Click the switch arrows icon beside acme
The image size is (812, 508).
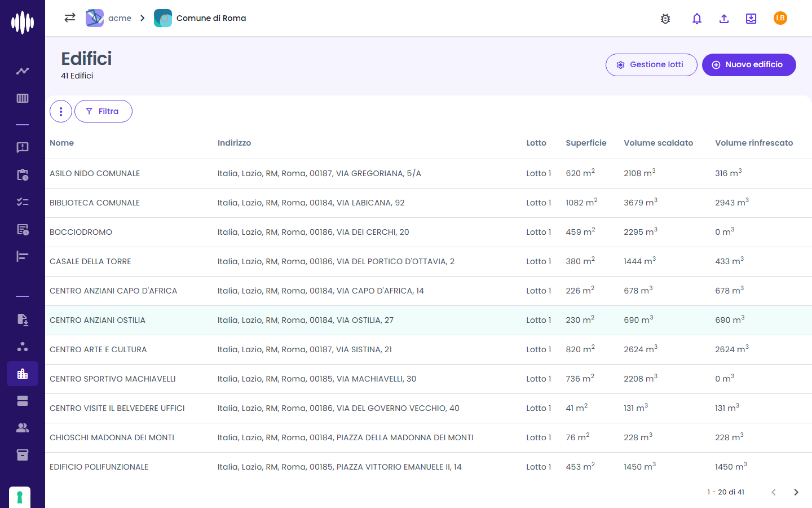point(70,18)
